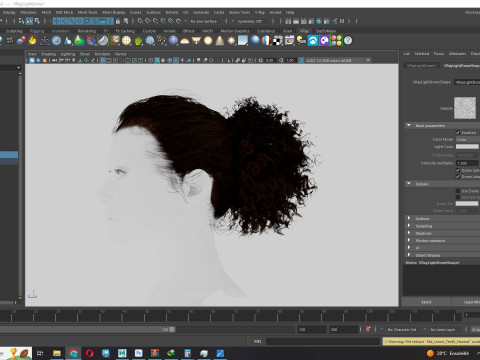Image resolution: width=480 pixels, height=360 pixels.
Task: Click the blue glossy sphere shelf icon
Action: pyautogui.click(x=255, y=41)
